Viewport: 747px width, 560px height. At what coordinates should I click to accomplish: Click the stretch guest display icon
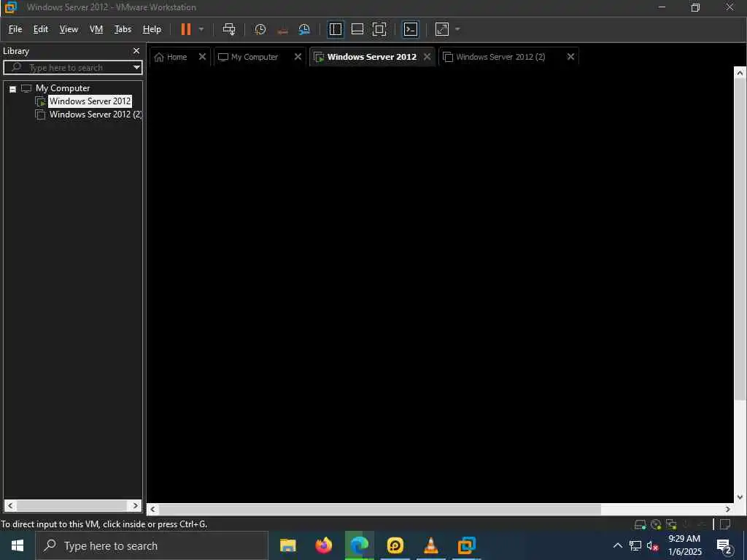(x=442, y=29)
